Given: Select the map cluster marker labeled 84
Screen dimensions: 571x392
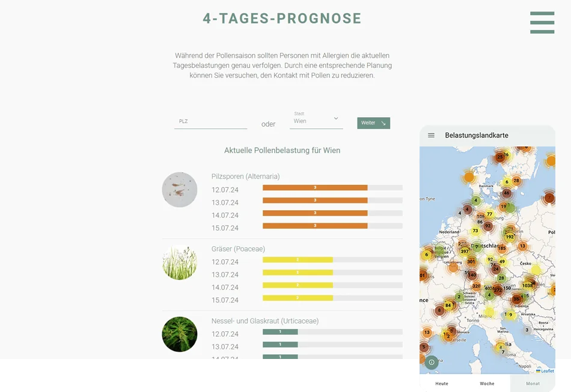Looking at the screenshot, I should pos(448,305).
